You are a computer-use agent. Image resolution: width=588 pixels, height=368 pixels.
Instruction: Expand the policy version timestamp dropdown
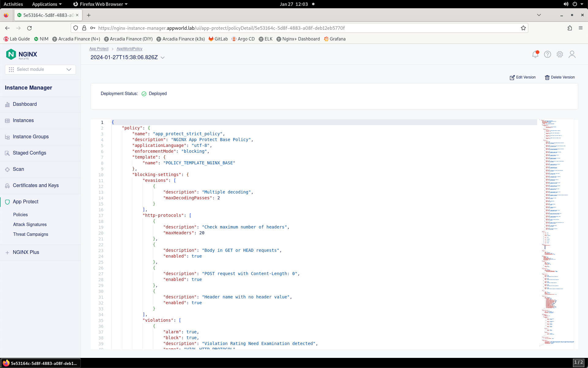click(x=163, y=58)
